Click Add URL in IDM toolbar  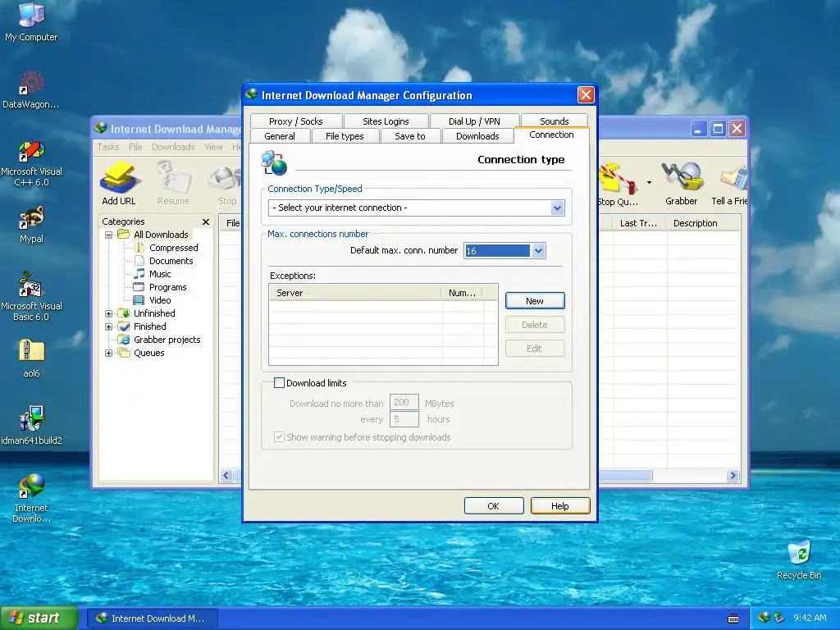click(118, 184)
